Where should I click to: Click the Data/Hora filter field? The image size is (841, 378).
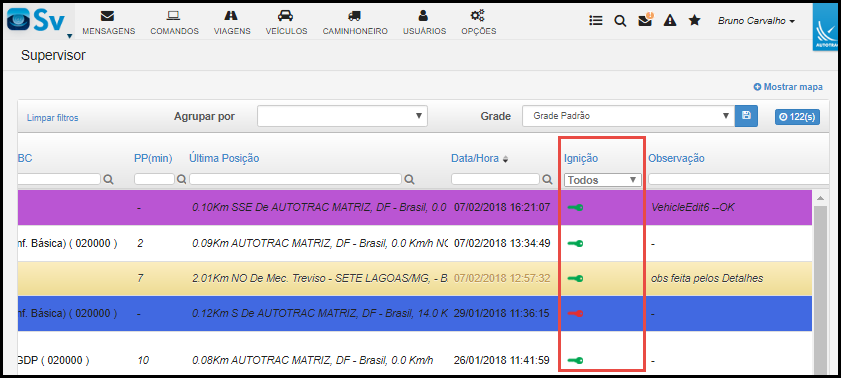coord(496,179)
